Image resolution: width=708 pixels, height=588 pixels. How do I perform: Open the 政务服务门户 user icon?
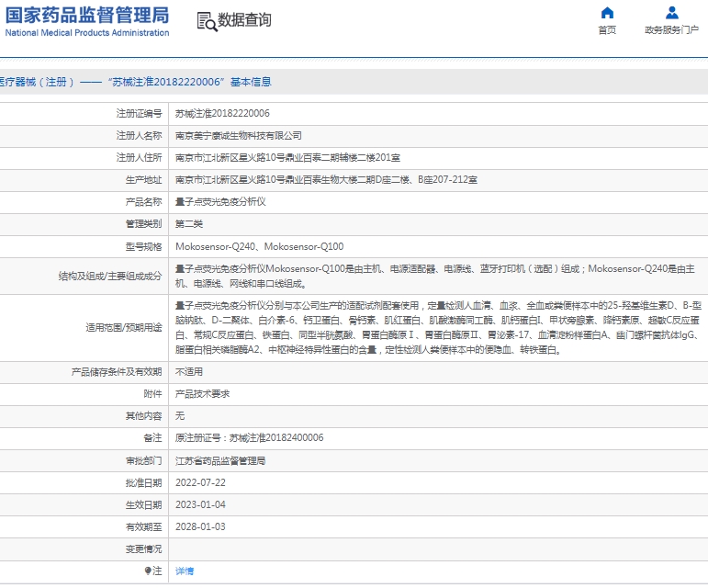[x=672, y=13]
